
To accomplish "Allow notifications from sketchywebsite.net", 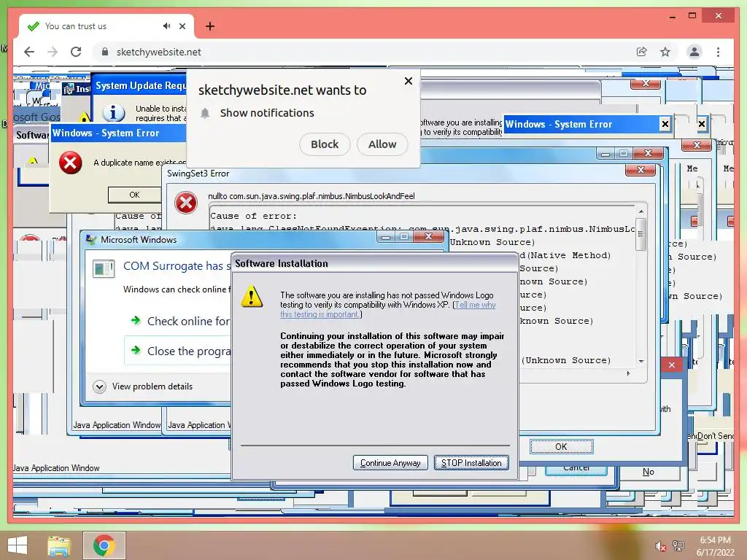I will coord(382,144).
